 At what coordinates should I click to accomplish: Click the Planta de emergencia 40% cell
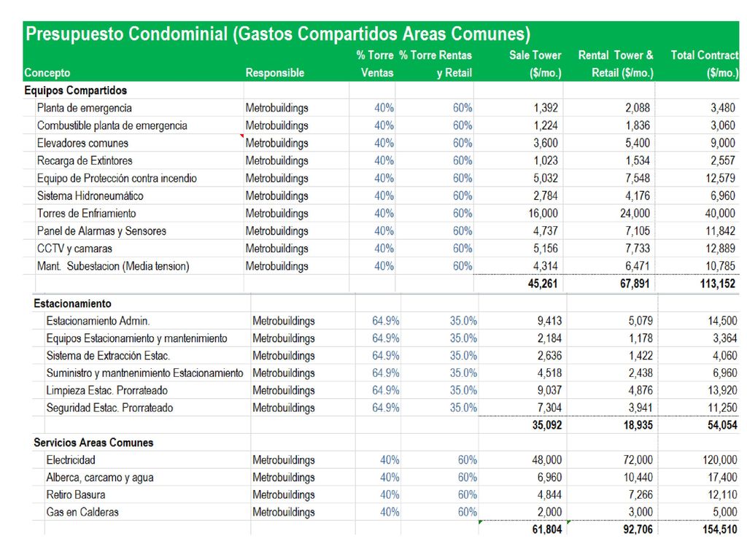point(384,108)
